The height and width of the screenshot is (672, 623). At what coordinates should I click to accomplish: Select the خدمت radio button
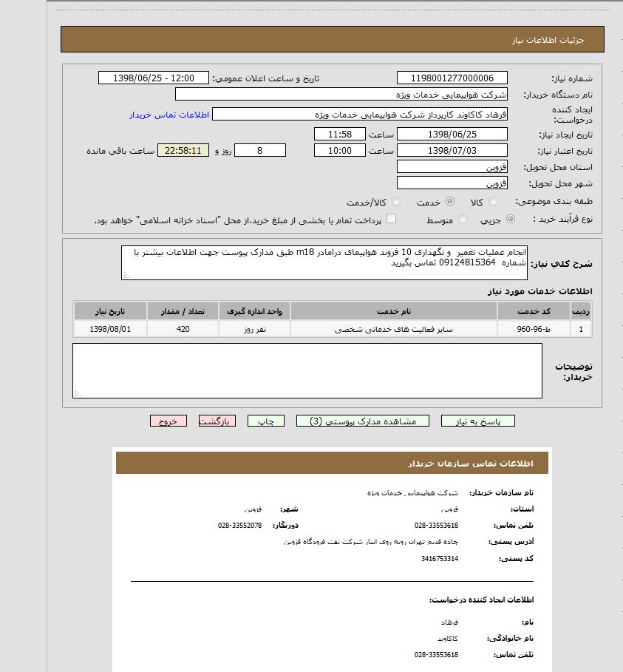[449, 202]
